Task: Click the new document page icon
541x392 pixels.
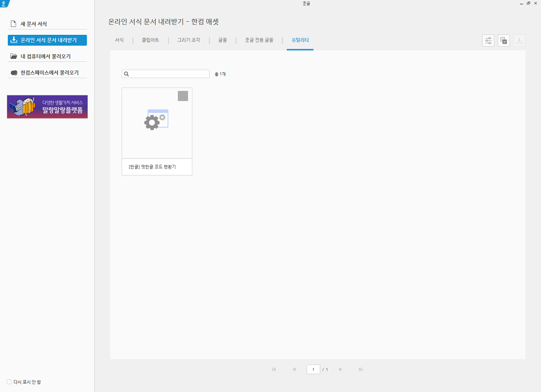Action: pyautogui.click(x=13, y=24)
